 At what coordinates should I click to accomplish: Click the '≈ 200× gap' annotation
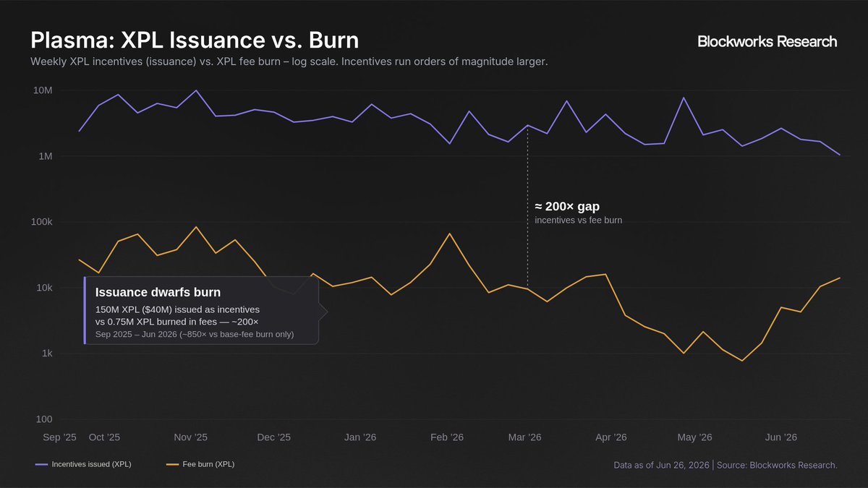[x=567, y=207]
